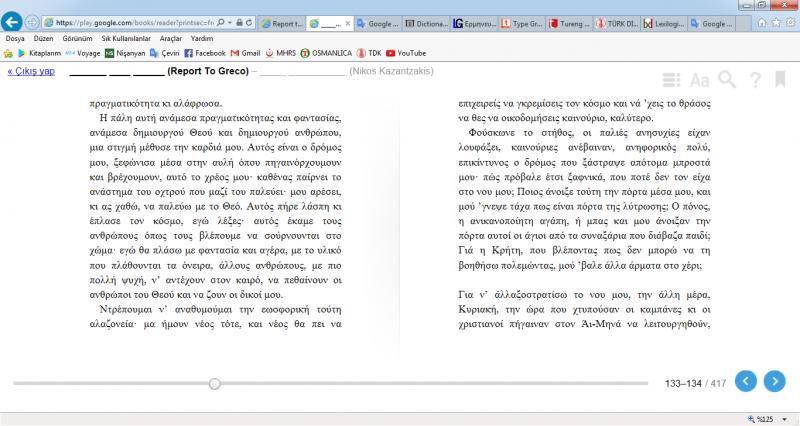The image size is (800, 426).
Task: Open the Yardım menu
Action: 202,38
